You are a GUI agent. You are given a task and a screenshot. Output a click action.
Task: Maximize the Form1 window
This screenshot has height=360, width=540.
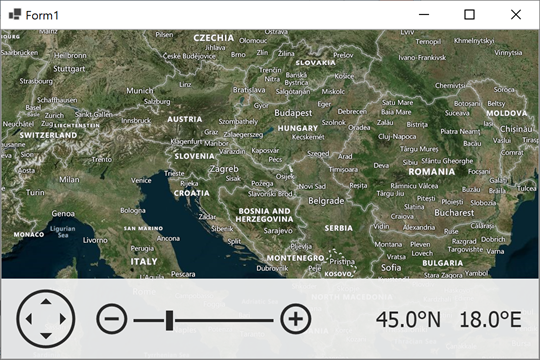[x=469, y=14]
